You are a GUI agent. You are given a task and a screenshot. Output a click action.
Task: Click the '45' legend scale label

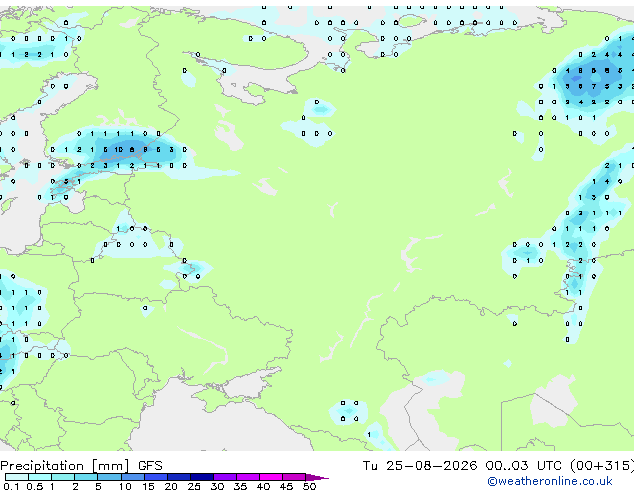click(286, 486)
